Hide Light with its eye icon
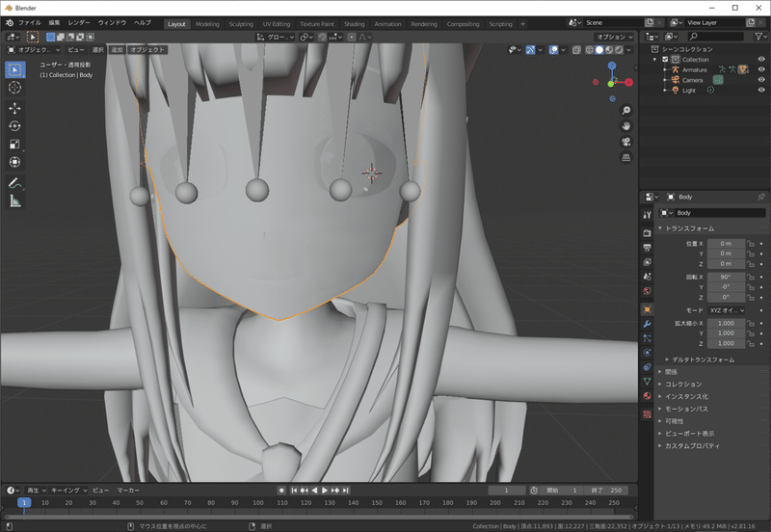 click(x=761, y=90)
